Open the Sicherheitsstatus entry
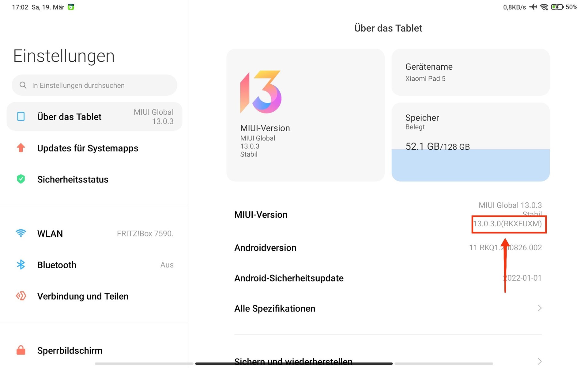 [x=94, y=179]
